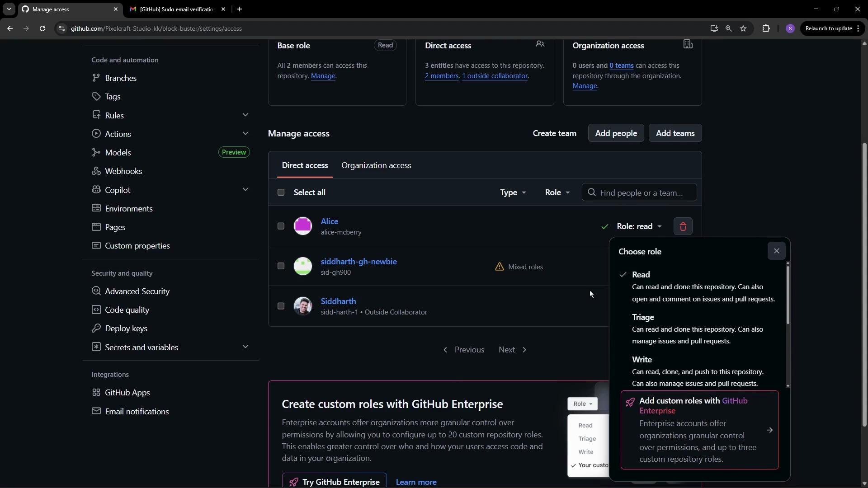Click the Add people button
This screenshot has height=488, width=868.
(616, 133)
